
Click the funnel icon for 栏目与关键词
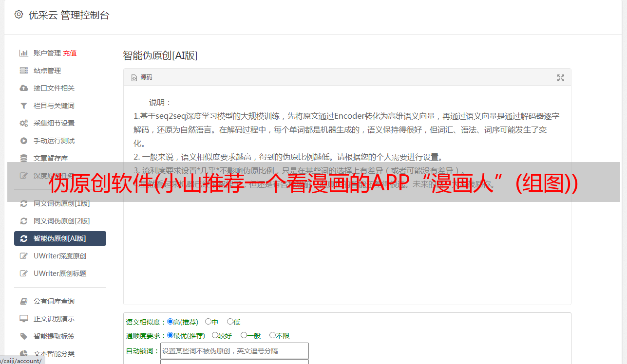coord(23,106)
